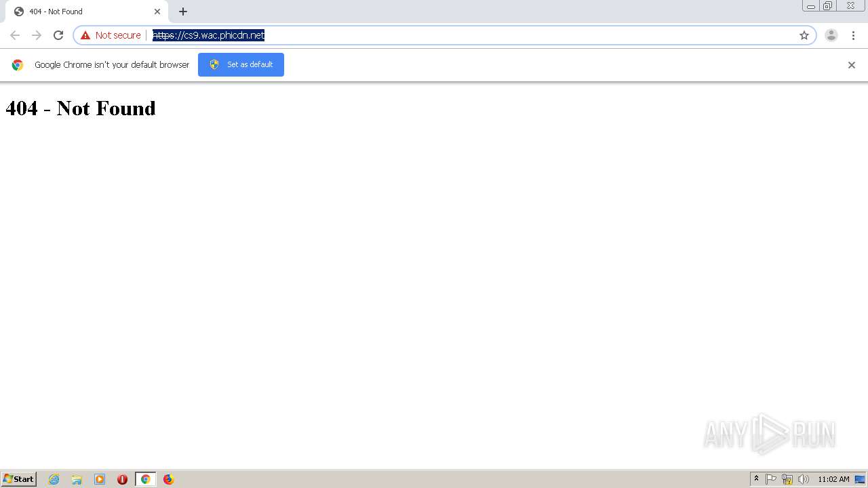Close the Chrome window

click(x=850, y=6)
